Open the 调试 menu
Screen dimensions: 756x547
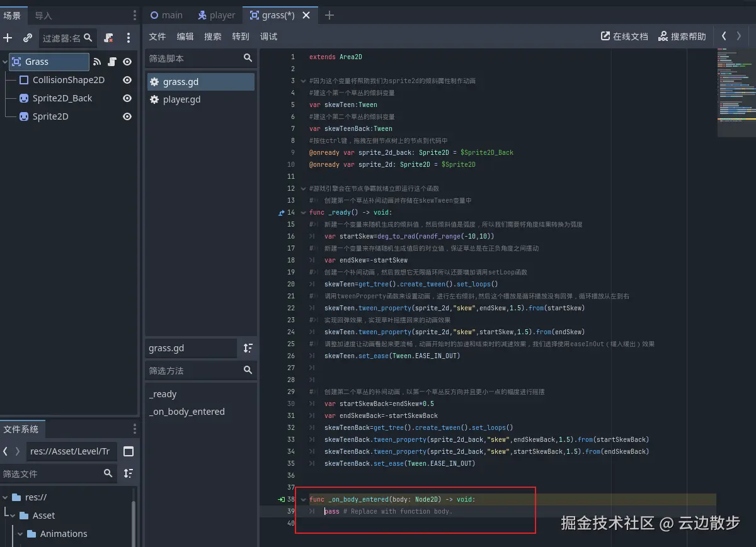pyautogui.click(x=268, y=37)
